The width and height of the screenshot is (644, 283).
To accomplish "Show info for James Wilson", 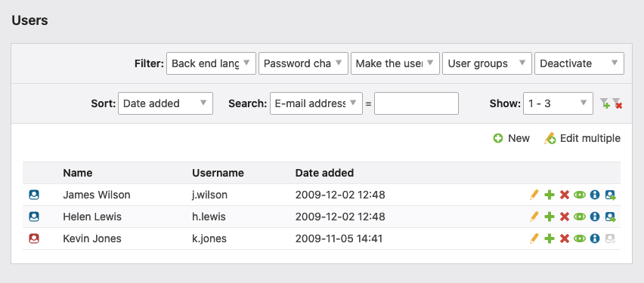I will click(x=595, y=195).
